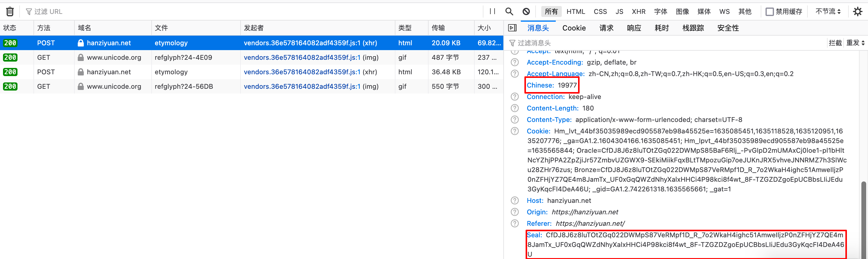Sort by 传输 column header
The width and height of the screenshot is (868, 259).
[451, 28]
